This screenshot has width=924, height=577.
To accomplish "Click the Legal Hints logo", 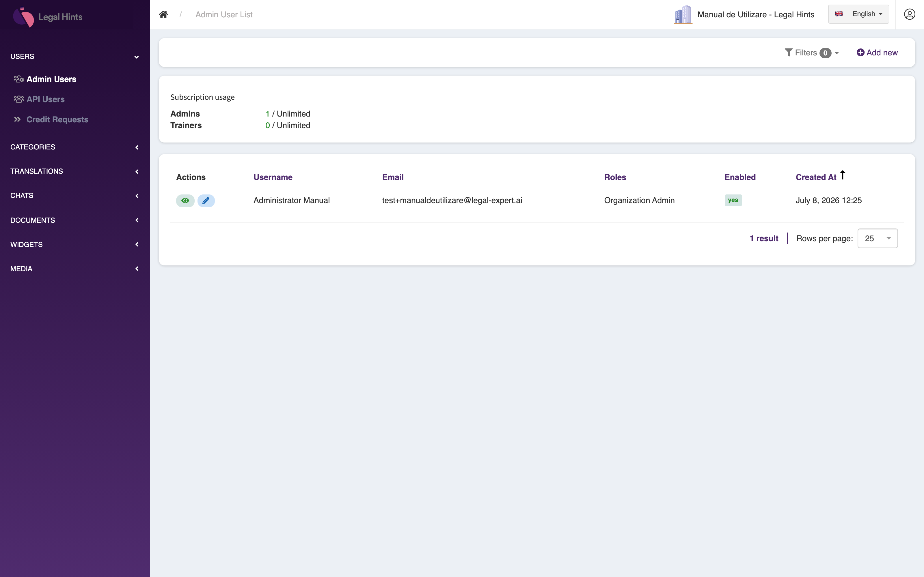I will (48, 17).
